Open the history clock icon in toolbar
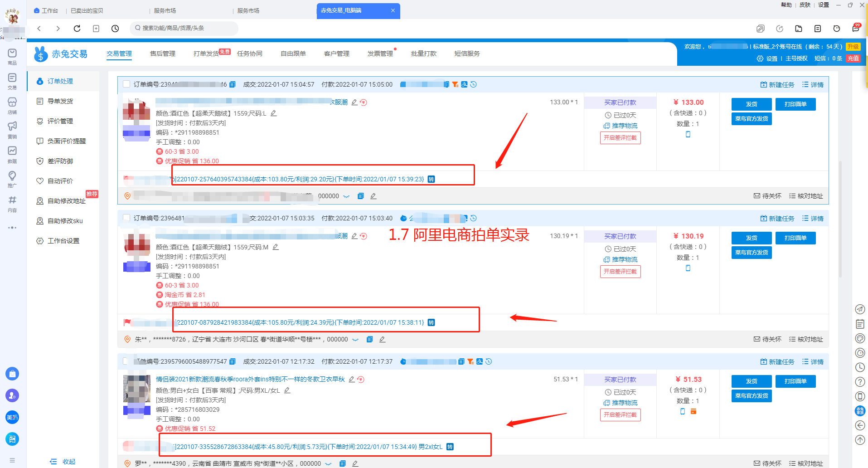The width and height of the screenshot is (868, 468). click(x=115, y=29)
